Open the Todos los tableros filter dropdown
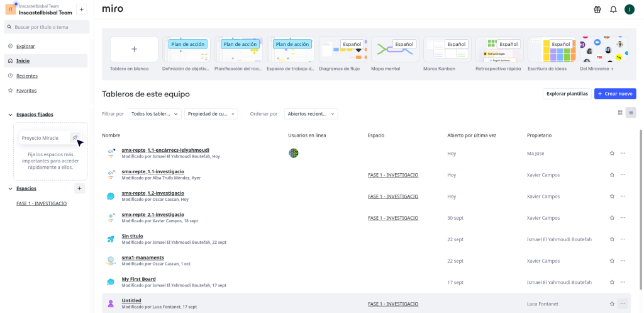Image resolution: width=644 pixels, height=313 pixels. (154, 114)
